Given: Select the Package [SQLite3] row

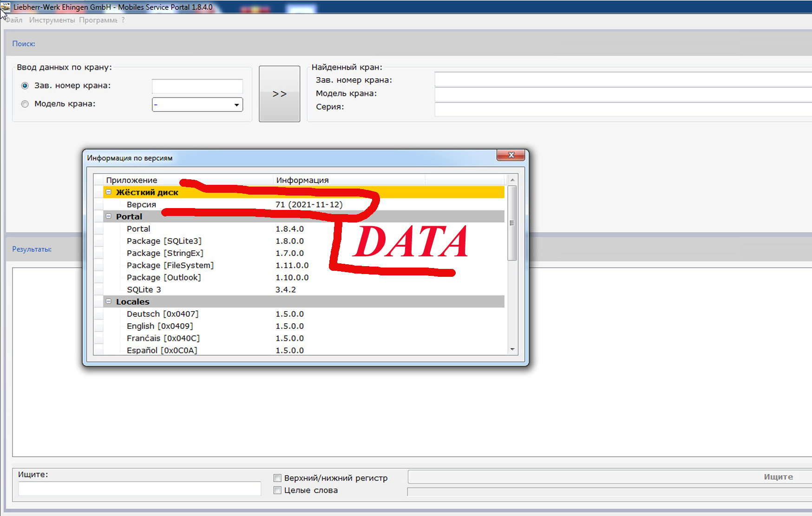Looking at the screenshot, I should click(x=164, y=241).
